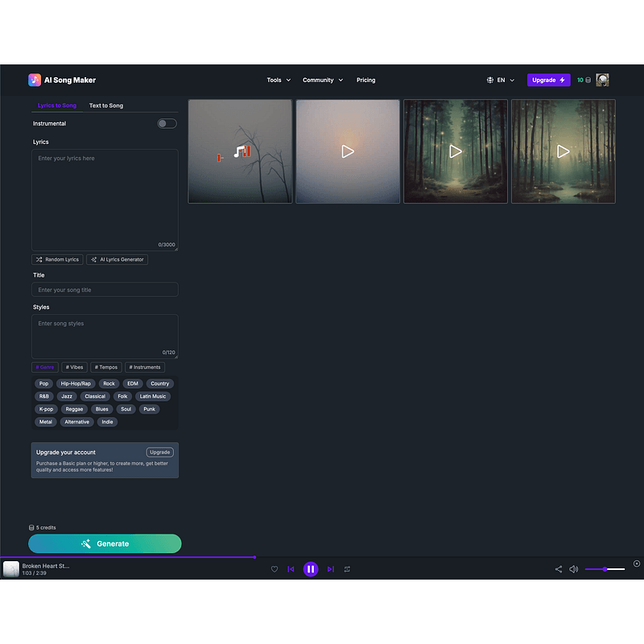The image size is (644, 644).
Task: Open the EN language dropdown
Action: 506,80
